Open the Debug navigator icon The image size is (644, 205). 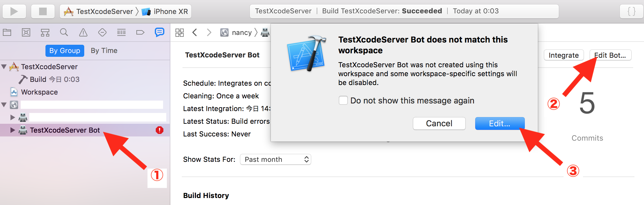click(121, 32)
